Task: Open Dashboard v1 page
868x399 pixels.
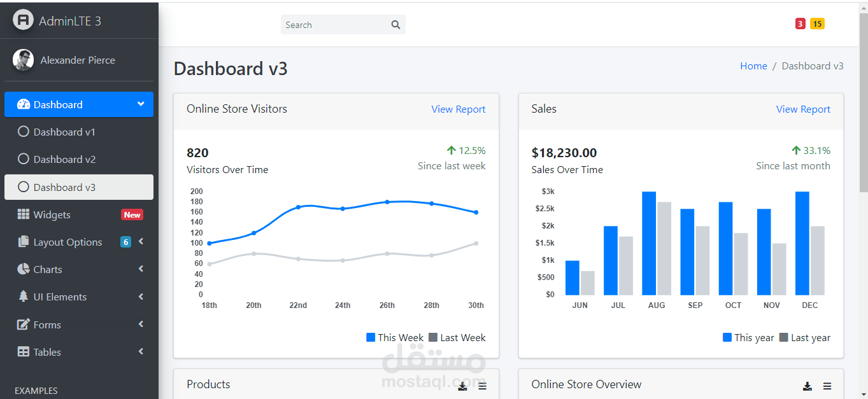Action: pyautogui.click(x=79, y=132)
